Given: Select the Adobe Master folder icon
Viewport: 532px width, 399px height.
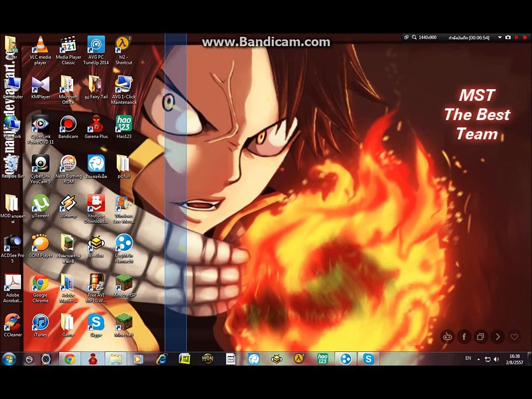Looking at the screenshot, I should pyautogui.click(x=68, y=288).
